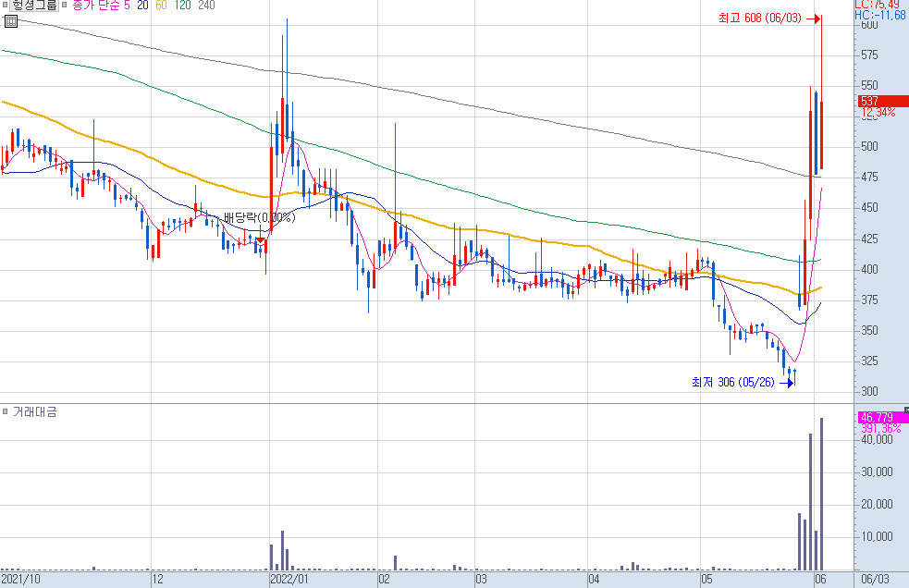Click the red 배당락 ex-dividend marker arrow
Screen dimensions: 909x588
(260, 239)
